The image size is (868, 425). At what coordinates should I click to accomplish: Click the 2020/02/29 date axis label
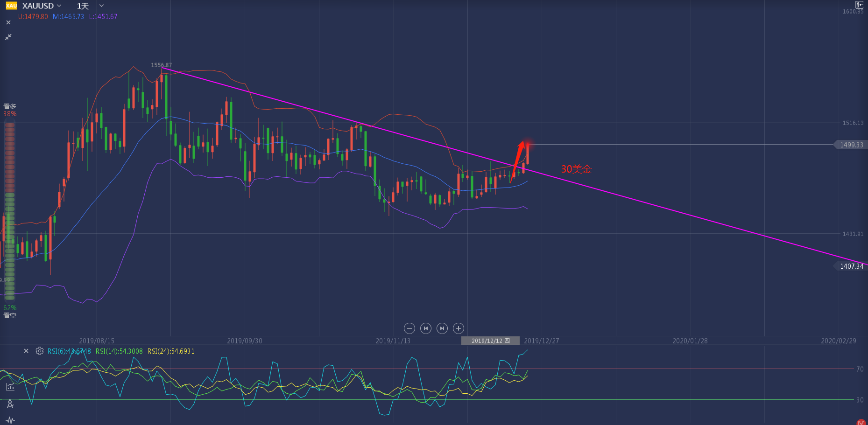tap(839, 341)
